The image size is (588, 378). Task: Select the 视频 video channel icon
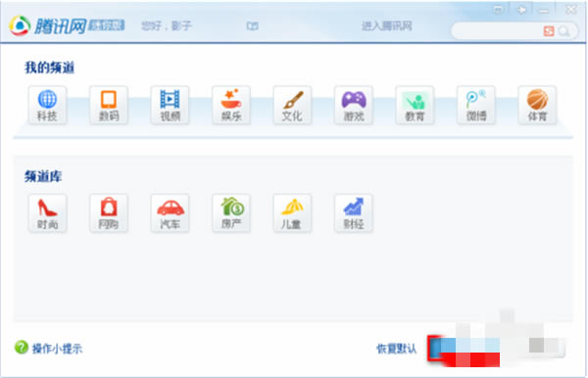click(170, 105)
